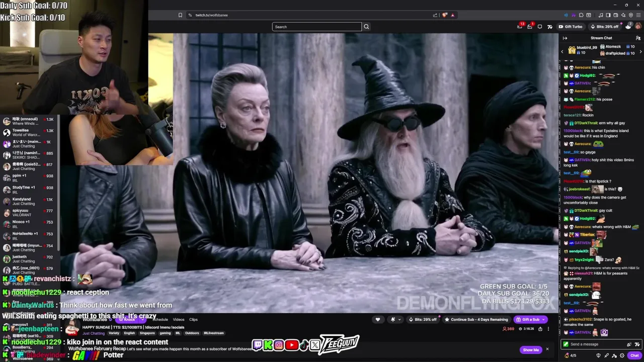
Task: Click the Gift Turbo button
Action: pos(571,27)
